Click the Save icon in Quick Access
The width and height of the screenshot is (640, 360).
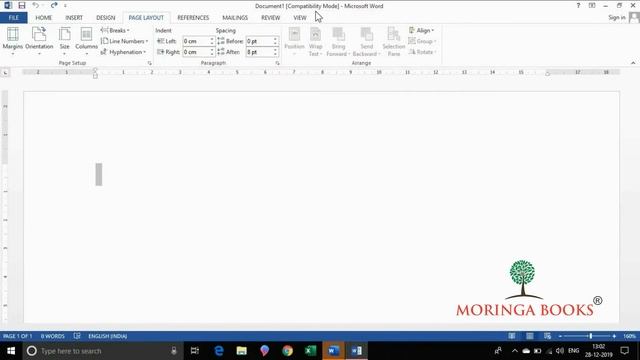coord(22,6)
